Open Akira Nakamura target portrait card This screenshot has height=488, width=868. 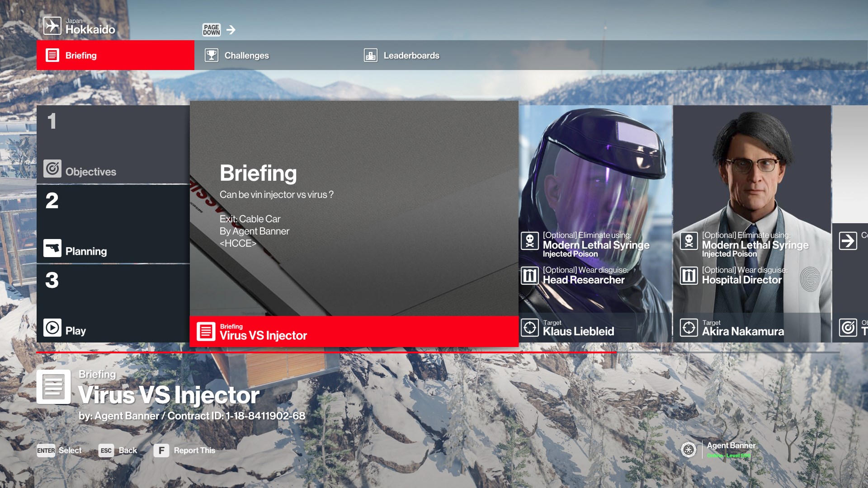tap(751, 181)
